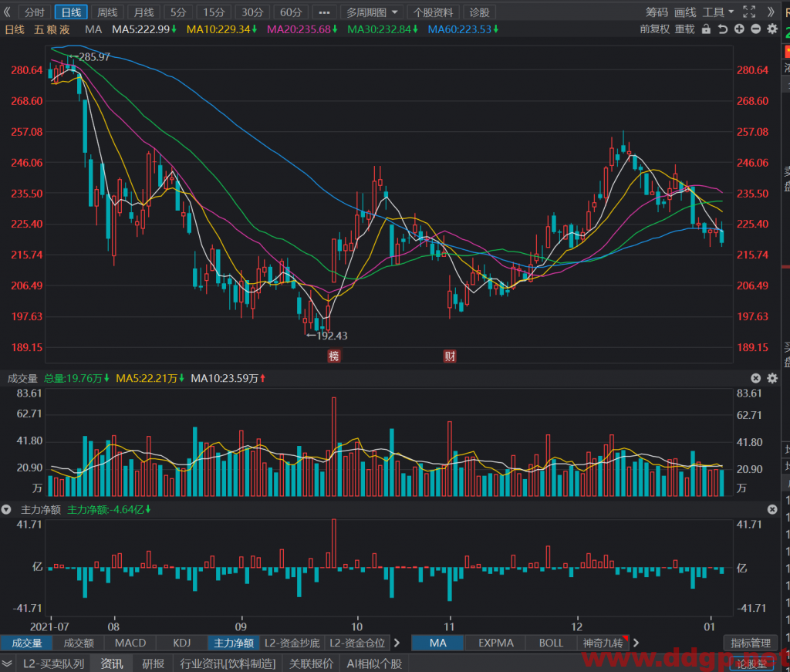The width and height of the screenshot is (790, 672).
Task: Click the MA10:229.34 legend value
Action: pyautogui.click(x=221, y=29)
